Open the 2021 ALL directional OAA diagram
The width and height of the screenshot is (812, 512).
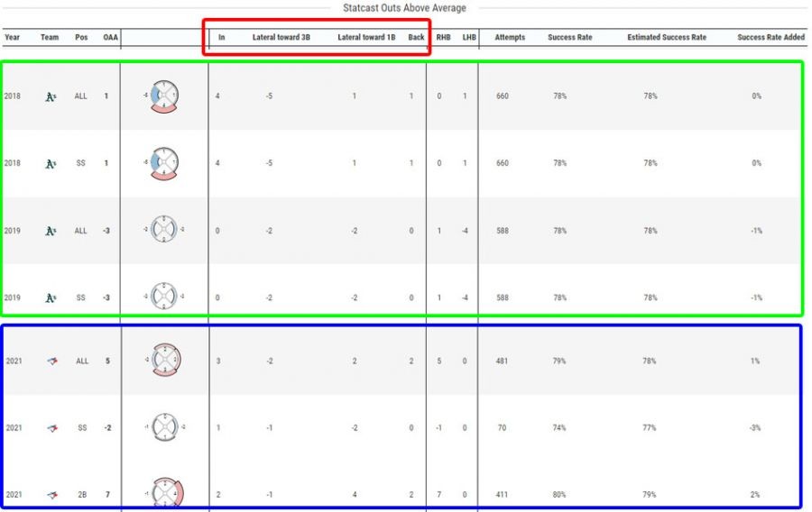point(165,360)
